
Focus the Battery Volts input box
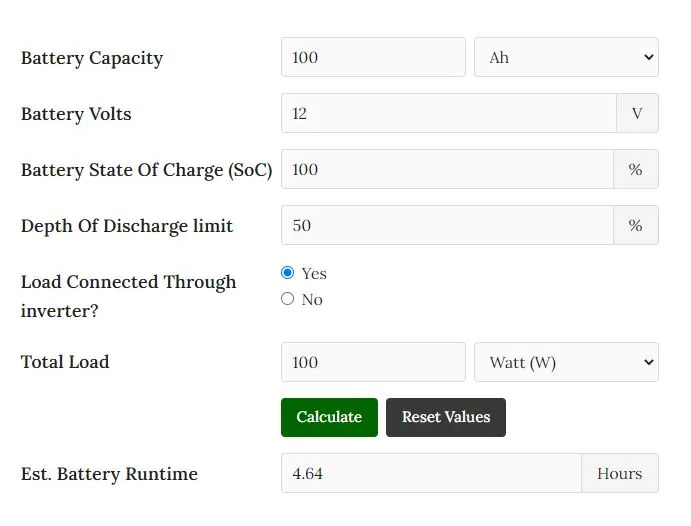(x=449, y=113)
